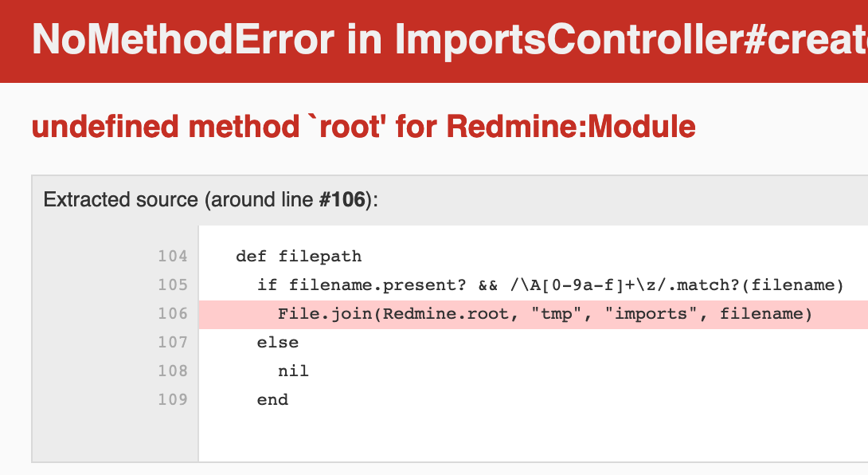This screenshot has width=868, height=475.
Task: Click the "tmp" string in line 106
Action: (x=557, y=314)
